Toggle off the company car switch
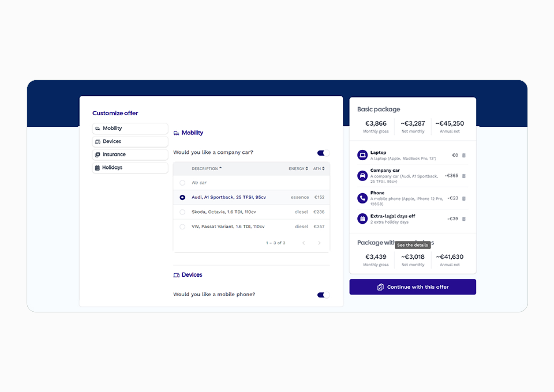Image resolution: width=554 pixels, height=392 pixels. coord(323,153)
